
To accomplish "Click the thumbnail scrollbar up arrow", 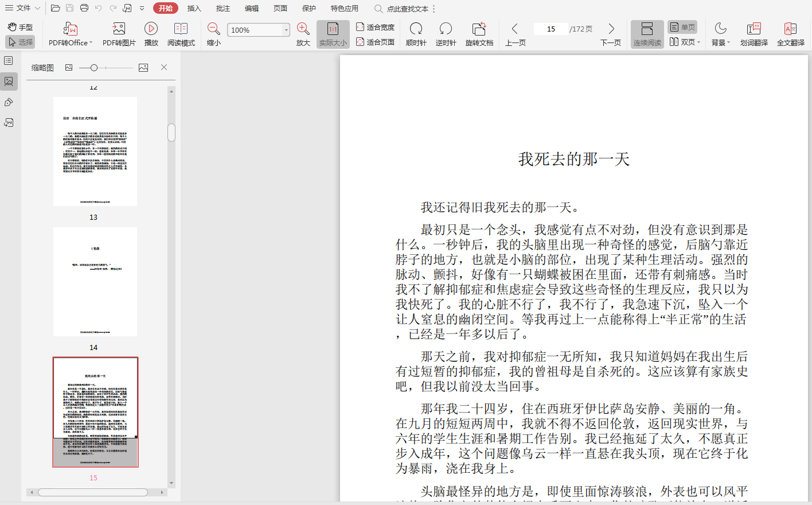I will click(171, 91).
